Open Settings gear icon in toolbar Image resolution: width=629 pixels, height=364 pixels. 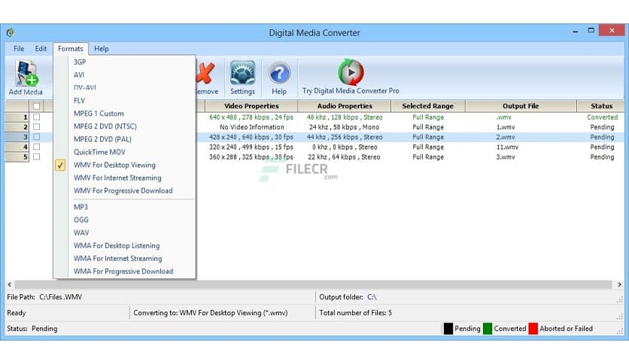click(242, 73)
